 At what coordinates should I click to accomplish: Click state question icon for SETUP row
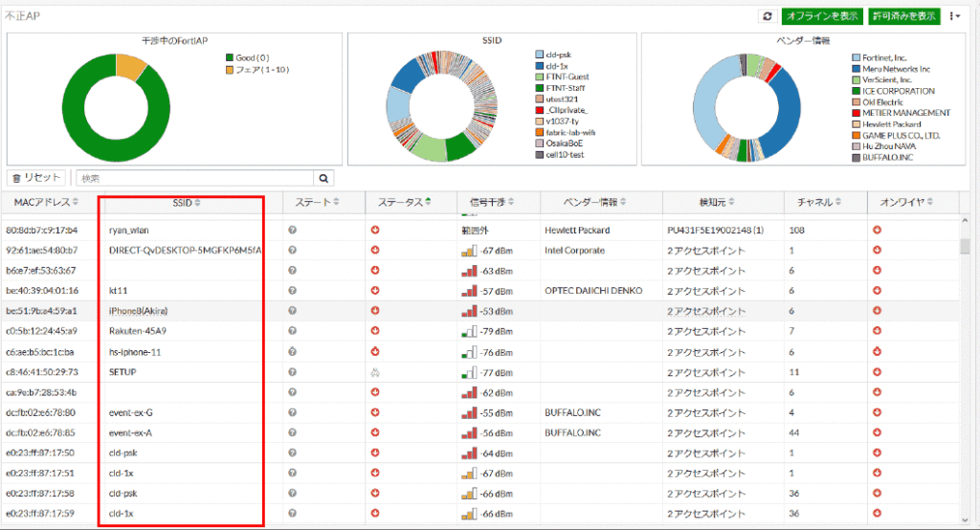pos(292,372)
